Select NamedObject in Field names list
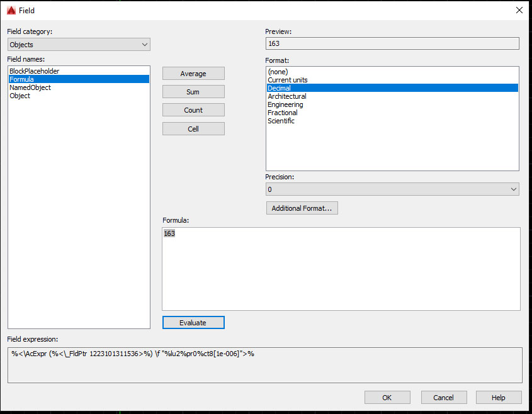 pos(31,87)
